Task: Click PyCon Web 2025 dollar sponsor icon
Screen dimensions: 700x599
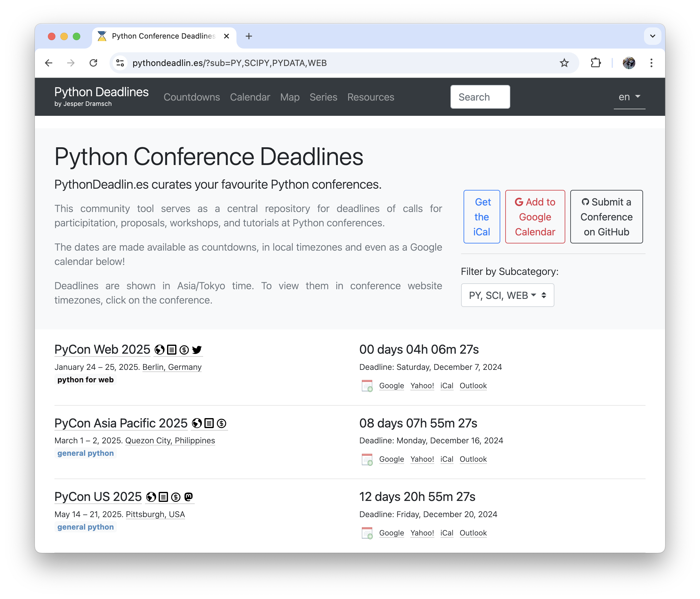Action: coord(184,350)
